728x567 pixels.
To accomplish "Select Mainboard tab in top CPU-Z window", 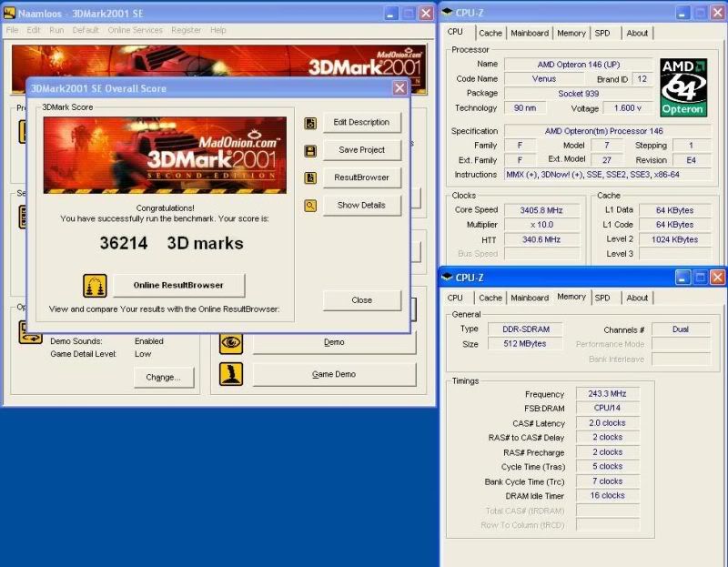I will click(530, 33).
